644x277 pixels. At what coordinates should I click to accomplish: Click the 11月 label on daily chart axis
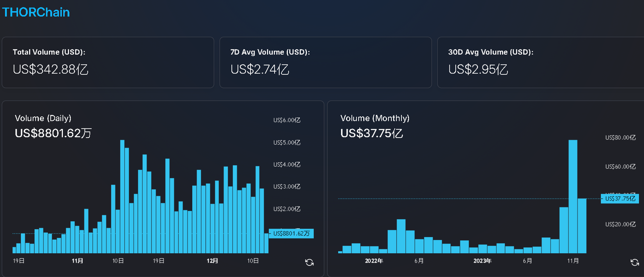click(x=78, y=261)
